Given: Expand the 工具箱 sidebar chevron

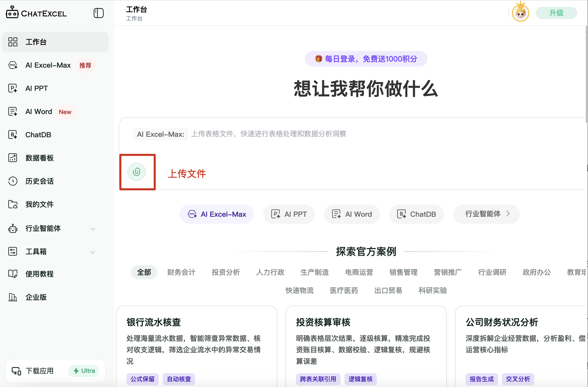Looking at the screenshot, I should [93, 252].
